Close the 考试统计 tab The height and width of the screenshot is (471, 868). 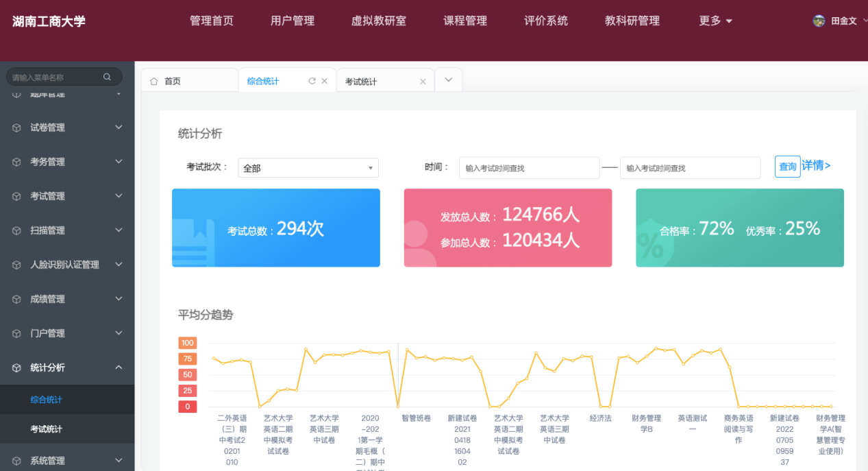[x=423, y=82]
